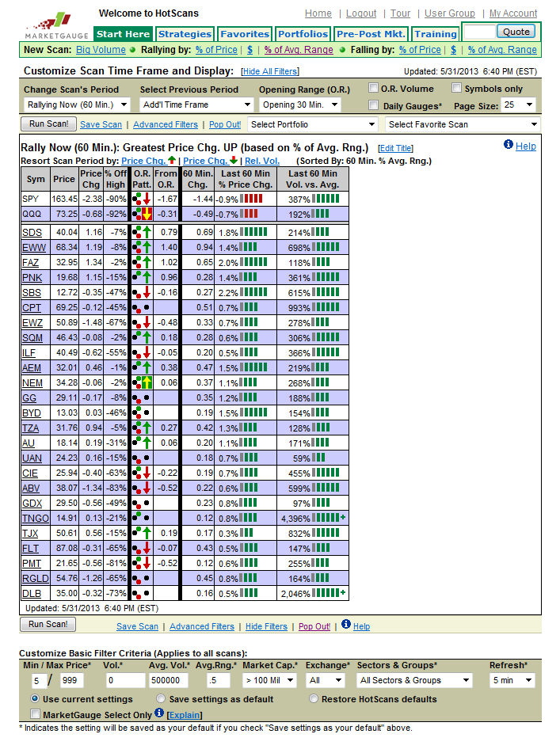Screen dimensions: 560x749
Task: Check the Symbols only checkbox
Action: click(457, 88)
